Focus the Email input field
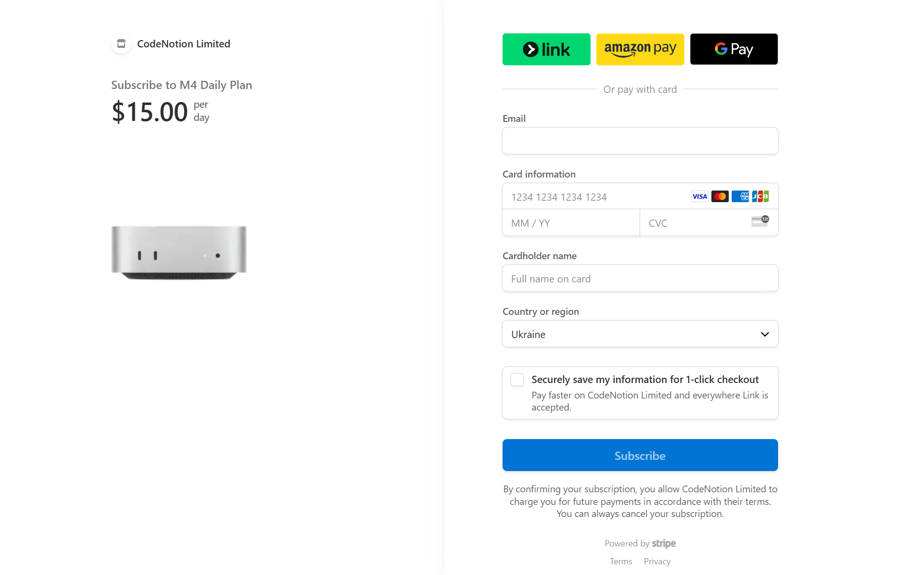 point(640,141)
